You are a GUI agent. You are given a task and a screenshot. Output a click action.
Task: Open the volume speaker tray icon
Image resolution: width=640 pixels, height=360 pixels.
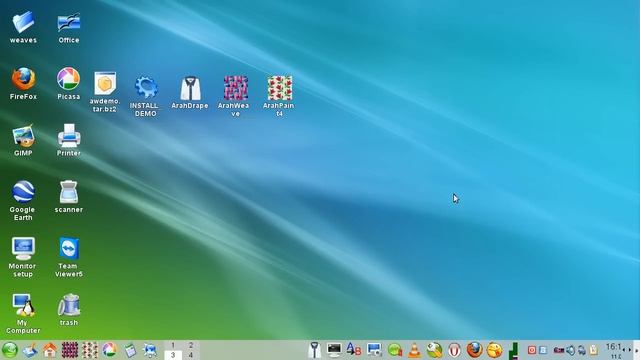coord(571,350)
